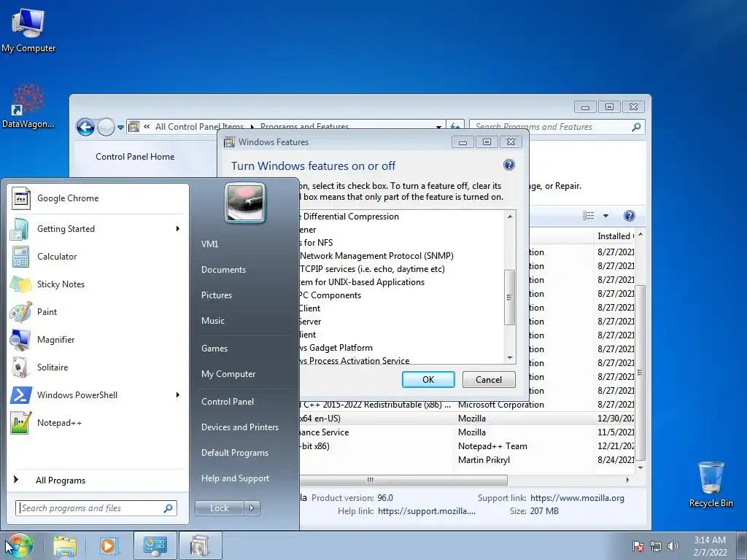
Task: Open shutdown options arrow next to Lock
Action: (252, 508)
